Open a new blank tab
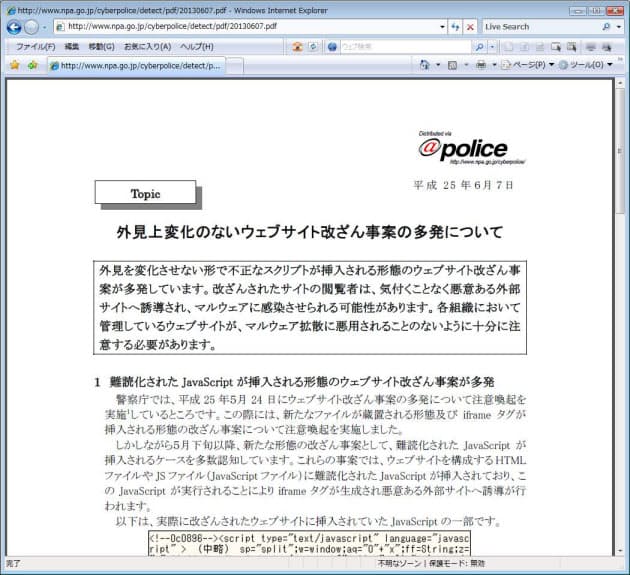The image size is (630, 575). tap(235, 66)
